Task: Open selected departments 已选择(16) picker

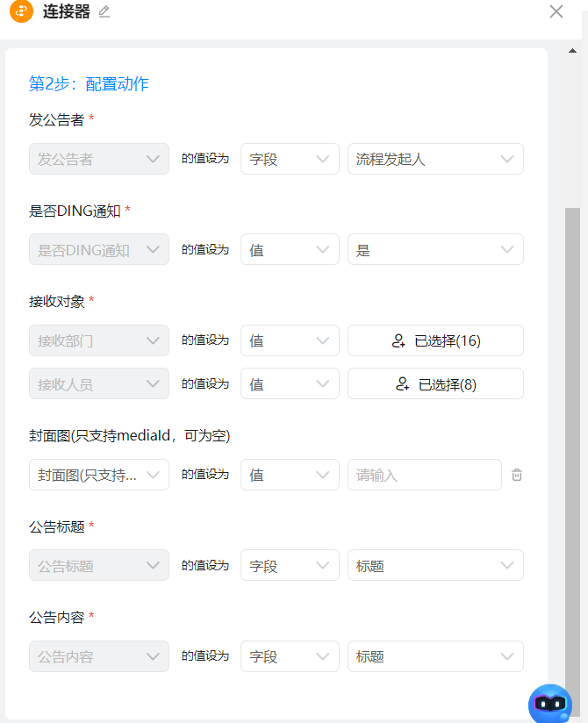Action: 435,340
